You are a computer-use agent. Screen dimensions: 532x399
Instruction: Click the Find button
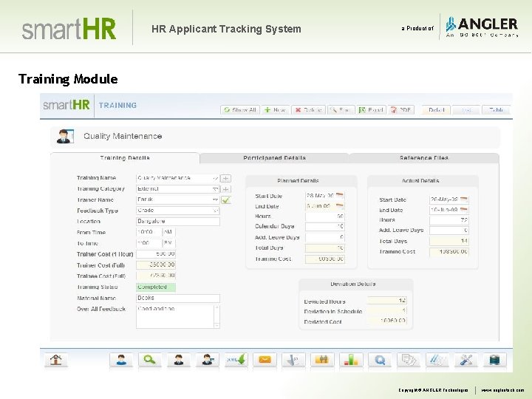click(x=341, y=110)
